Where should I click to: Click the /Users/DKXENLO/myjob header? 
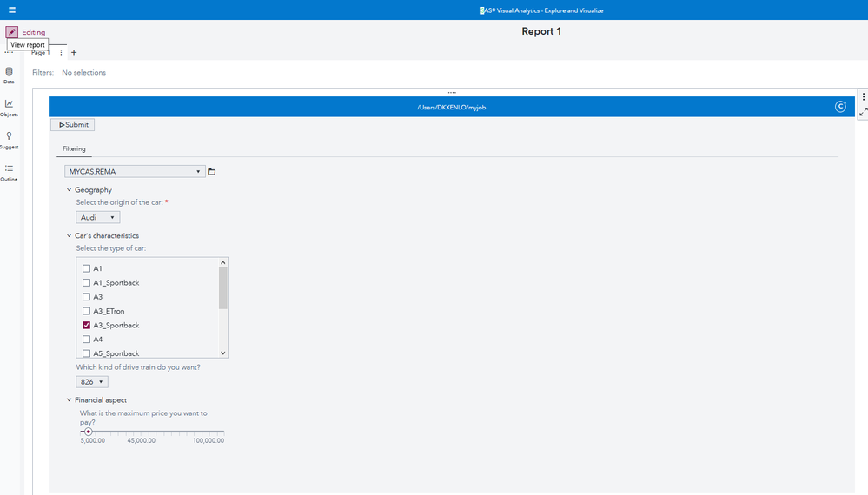click(452, 108)
